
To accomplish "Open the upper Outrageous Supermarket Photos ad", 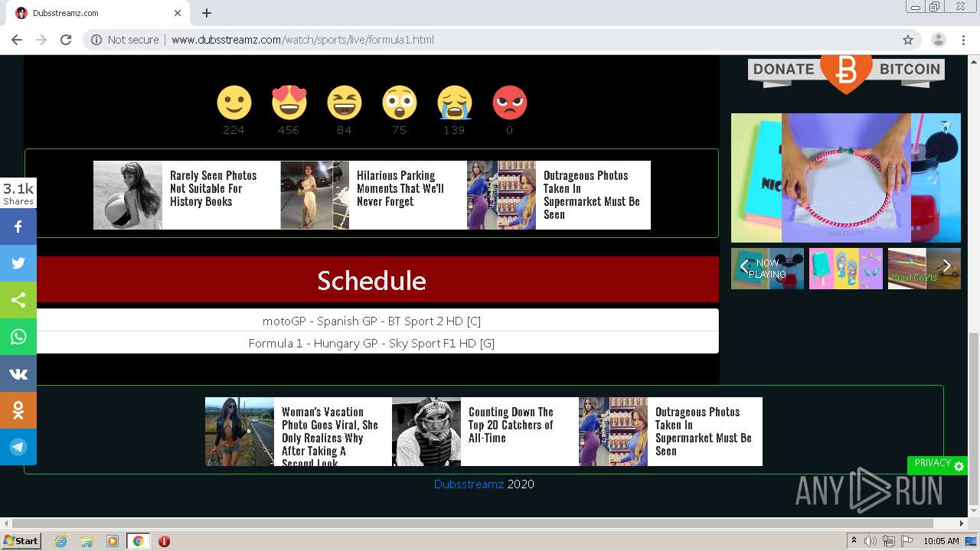I will (559, 195).
